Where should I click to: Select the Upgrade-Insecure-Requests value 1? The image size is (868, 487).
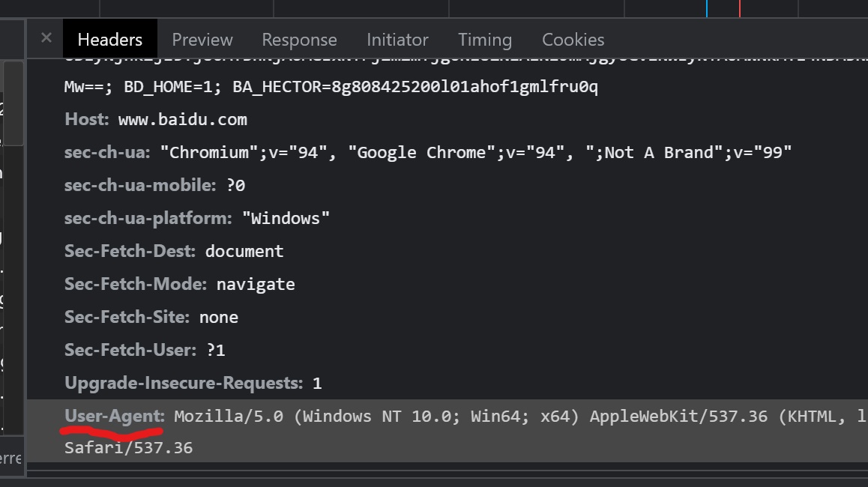[317, 384]
